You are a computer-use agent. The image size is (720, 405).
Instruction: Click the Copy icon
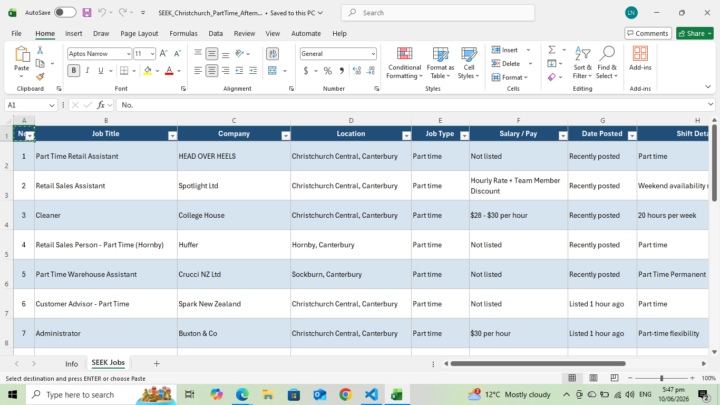[40, 63]
